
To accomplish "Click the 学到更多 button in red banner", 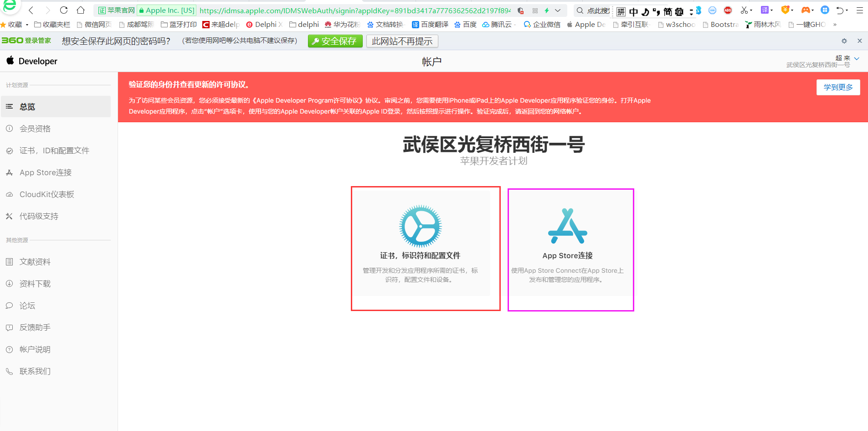I will 838,87.
